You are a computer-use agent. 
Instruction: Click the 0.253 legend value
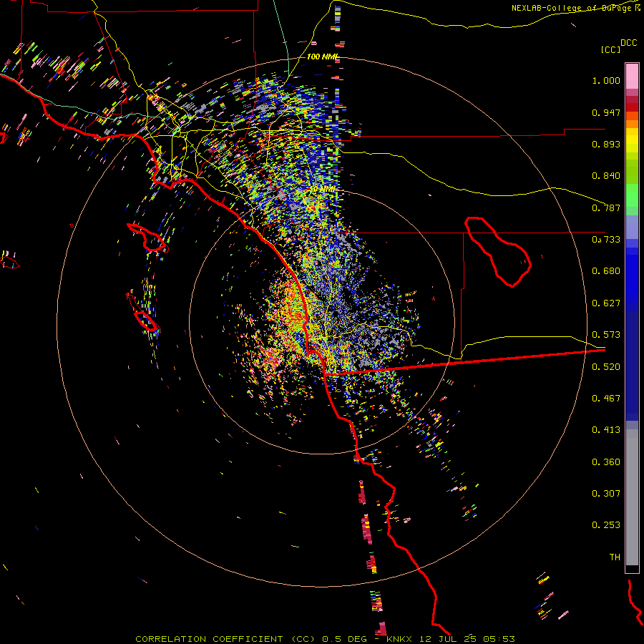coord(606,525)
